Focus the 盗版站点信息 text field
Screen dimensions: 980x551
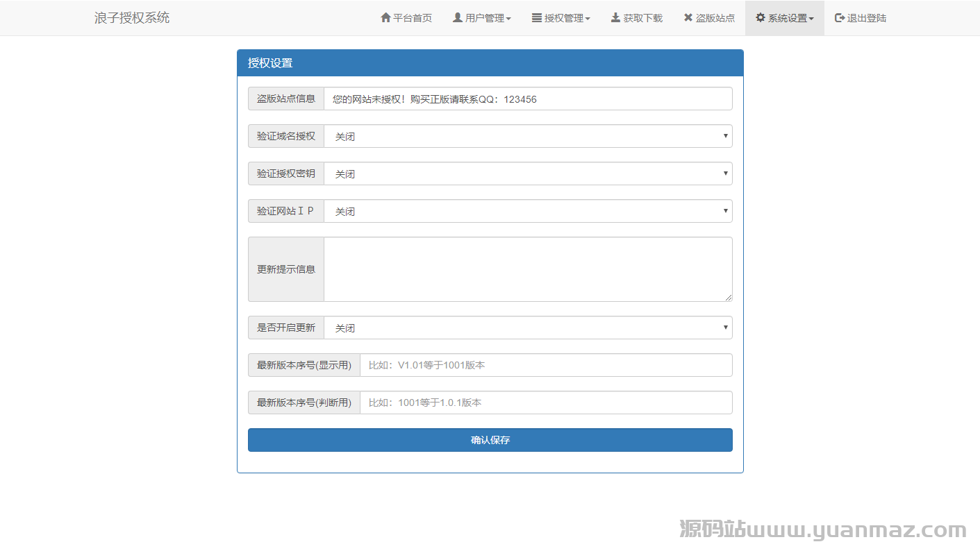pyautogui.click(x=528, y=99)
